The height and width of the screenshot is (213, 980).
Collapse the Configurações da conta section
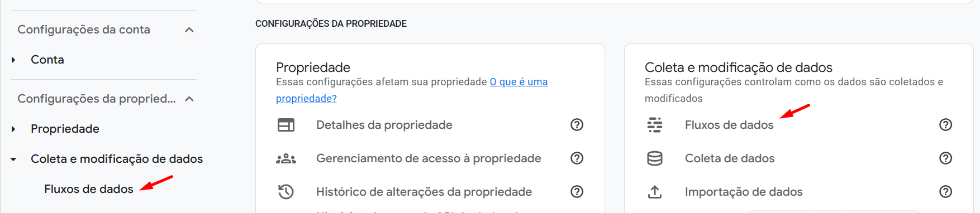tap(189, 30)
